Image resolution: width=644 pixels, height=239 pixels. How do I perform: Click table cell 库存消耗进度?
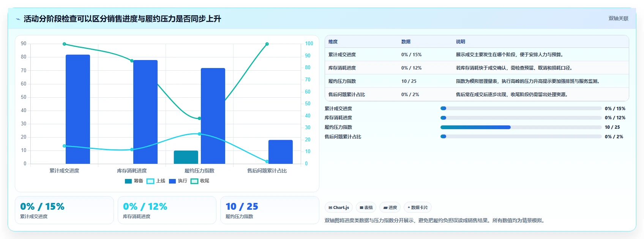pos(342,68)
